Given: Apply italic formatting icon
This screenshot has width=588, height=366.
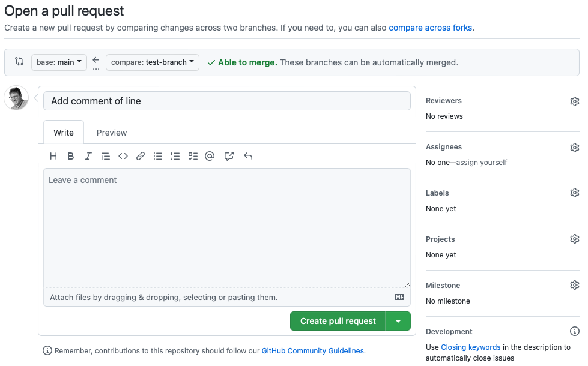Looking at the screenshot, I should pos(88,156).
